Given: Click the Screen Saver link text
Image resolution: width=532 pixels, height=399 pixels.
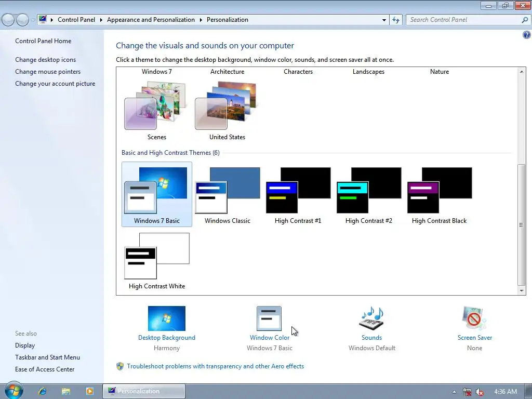Looking at the screenshot, I should coord(474,338).
